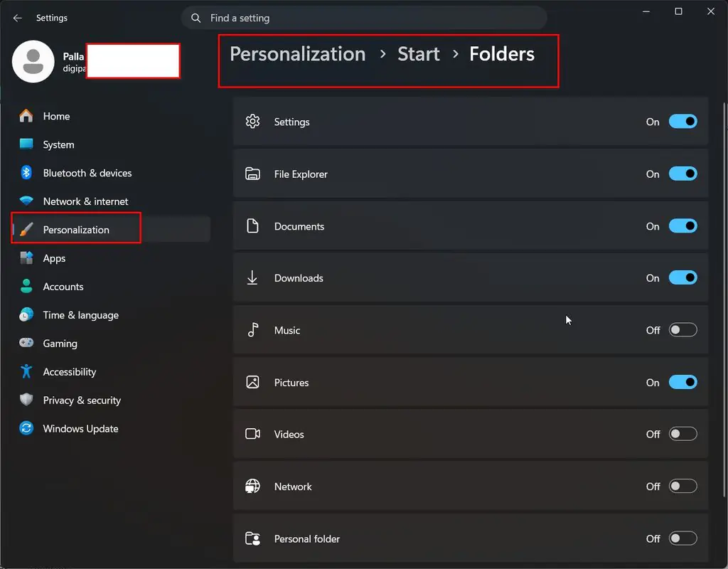Click the File Explorer label text
This screenshot has width=728, height=569.
point(301,174)
